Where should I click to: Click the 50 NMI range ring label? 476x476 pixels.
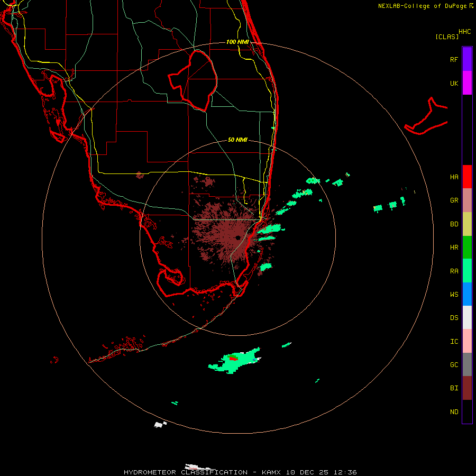pyautogui.click(x=237, y=140)
